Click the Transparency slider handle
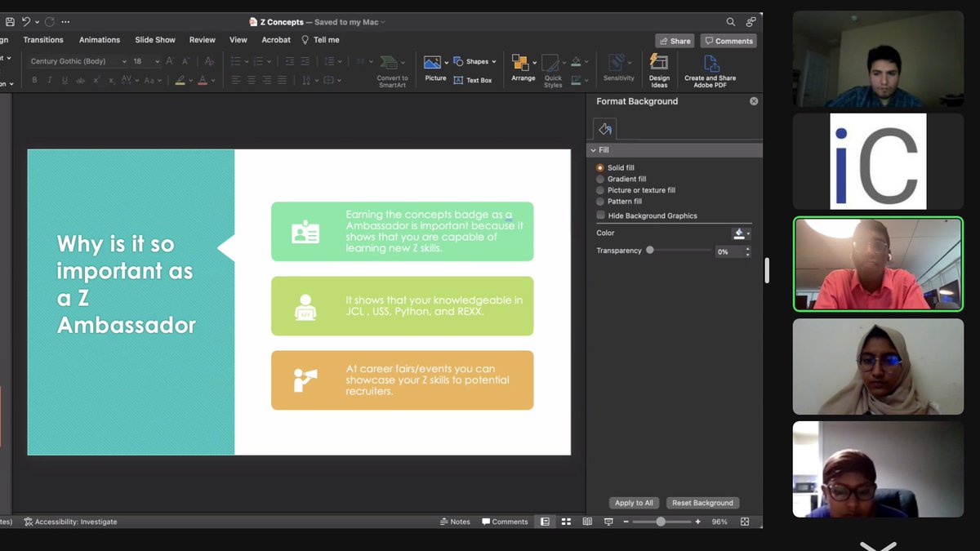This screenshot has width=980, height=551. point(650,251)
